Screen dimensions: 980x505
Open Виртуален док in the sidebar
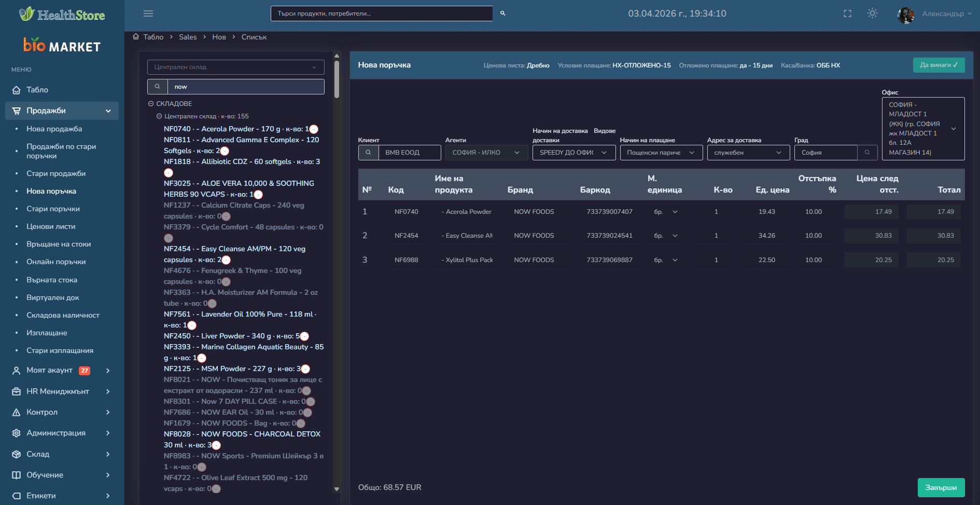pos(53,297)
